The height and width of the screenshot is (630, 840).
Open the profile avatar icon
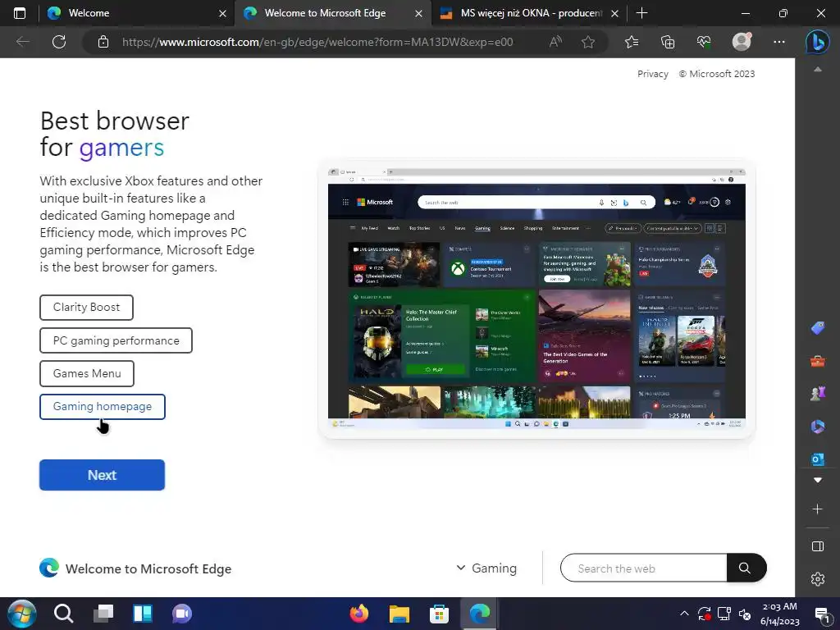742,42
